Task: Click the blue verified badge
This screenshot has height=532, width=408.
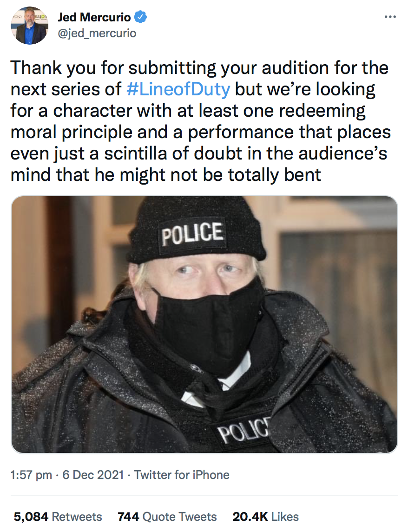Action: click(141, 18)
